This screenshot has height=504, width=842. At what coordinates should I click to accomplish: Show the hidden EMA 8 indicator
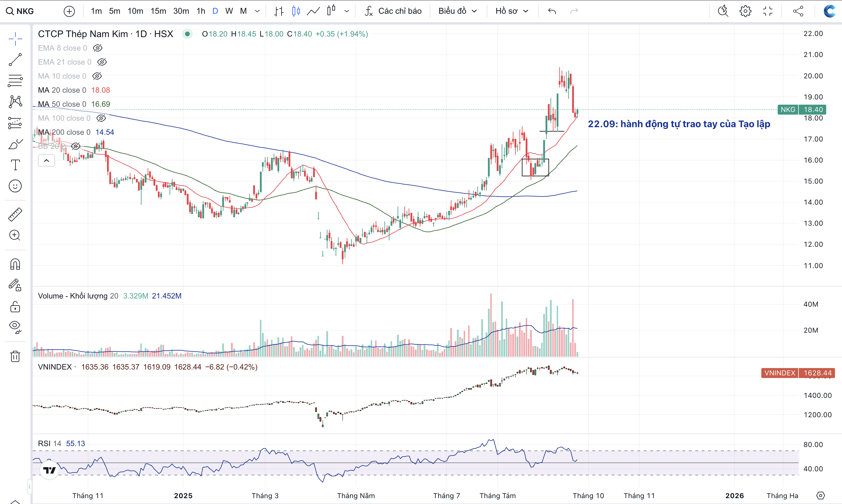[x=98, y=48]
